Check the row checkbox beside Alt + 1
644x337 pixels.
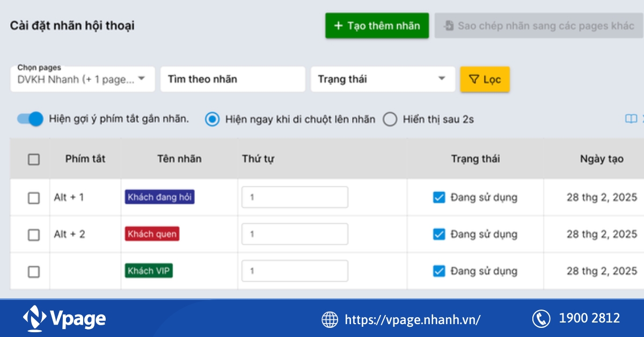33,197
